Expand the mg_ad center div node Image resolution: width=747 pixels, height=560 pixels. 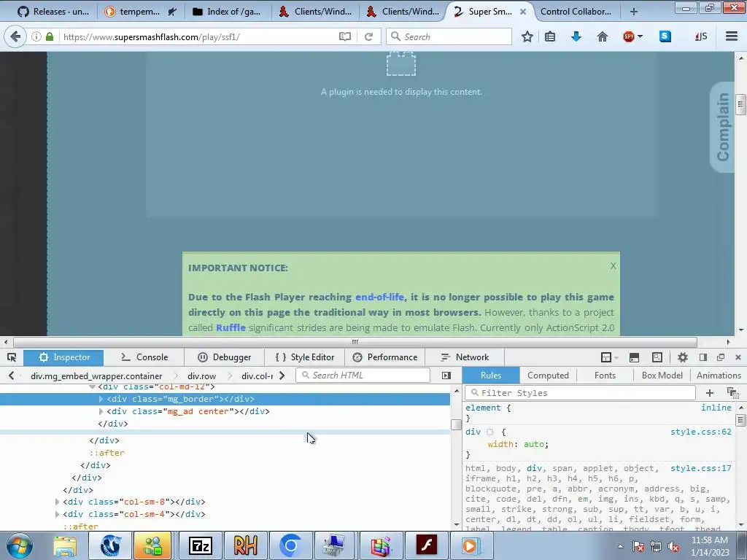101,411
